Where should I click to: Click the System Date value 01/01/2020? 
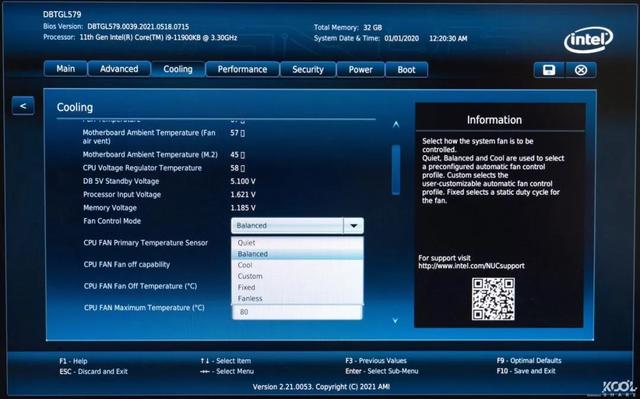402,38
